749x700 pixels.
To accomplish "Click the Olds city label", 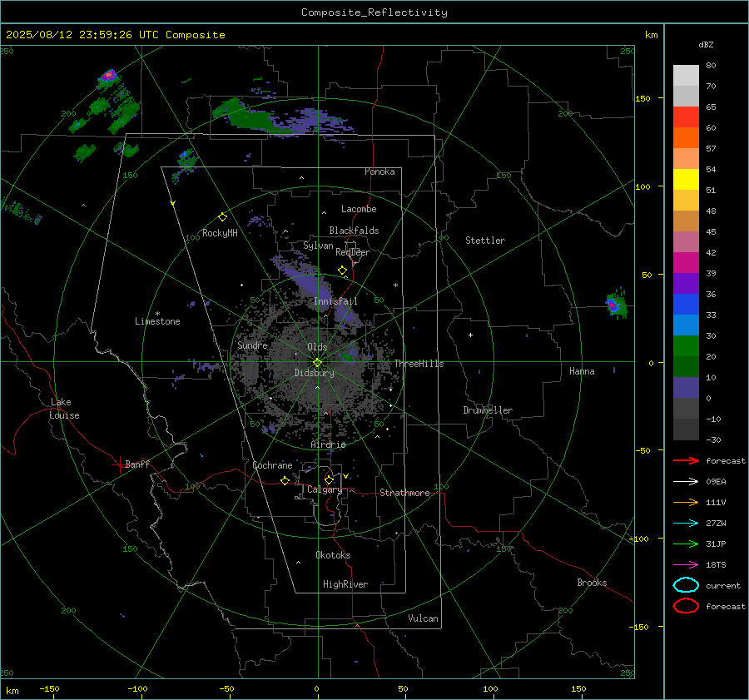I will (317, 347).
